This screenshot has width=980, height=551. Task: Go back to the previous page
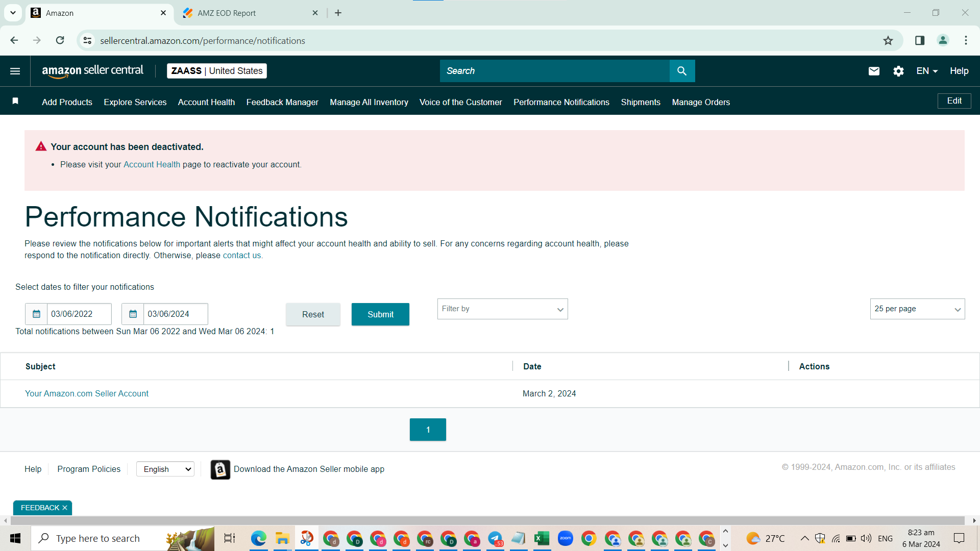(14, 40)
